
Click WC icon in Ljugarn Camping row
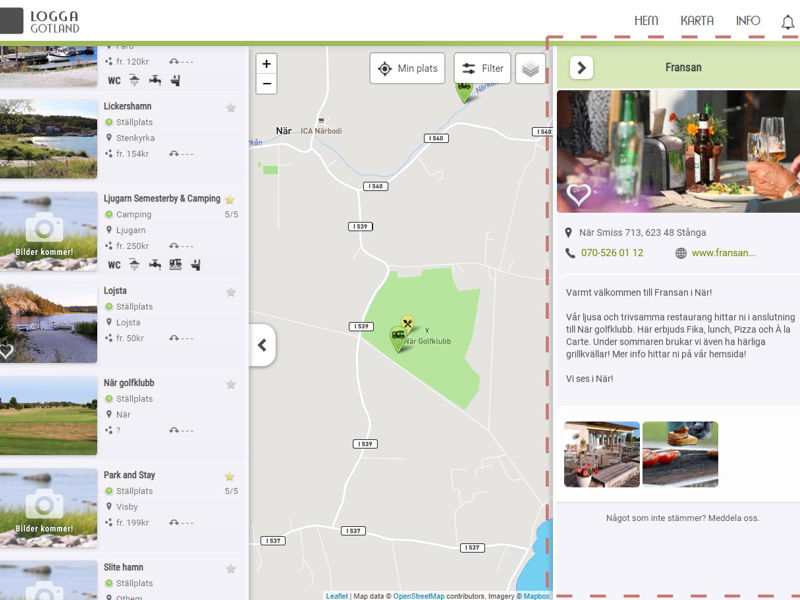tap(114, 265)
